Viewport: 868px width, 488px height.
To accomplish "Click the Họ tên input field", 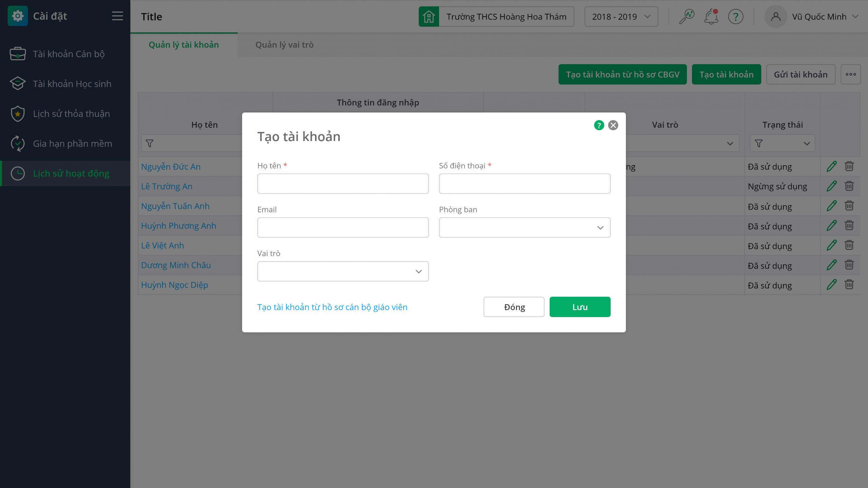I will point(343,183).
